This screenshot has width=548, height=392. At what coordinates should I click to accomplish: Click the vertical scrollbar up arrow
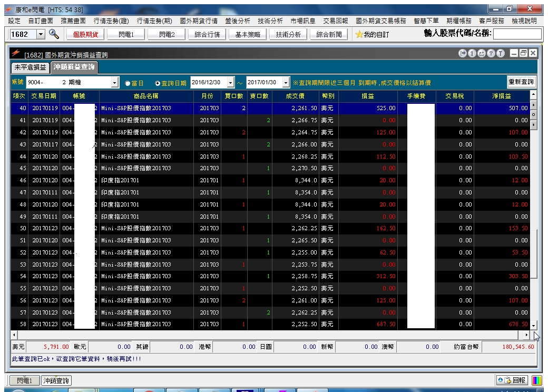(x=533, y=94)
